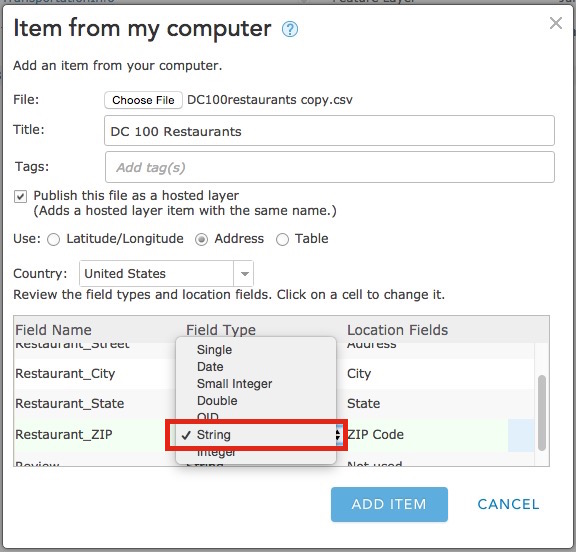Select the Table radio button
Screen dimensions: 576x552
pos(282,239)
